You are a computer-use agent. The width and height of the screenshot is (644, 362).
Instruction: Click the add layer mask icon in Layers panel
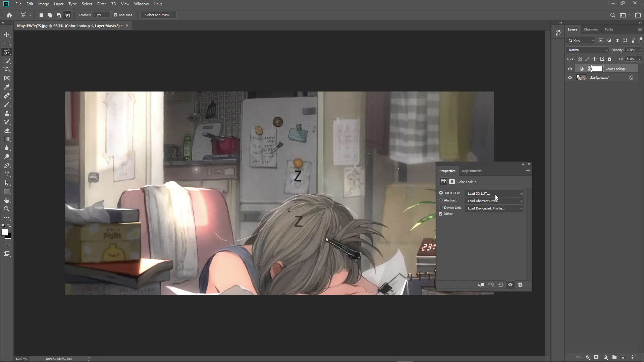596,357
